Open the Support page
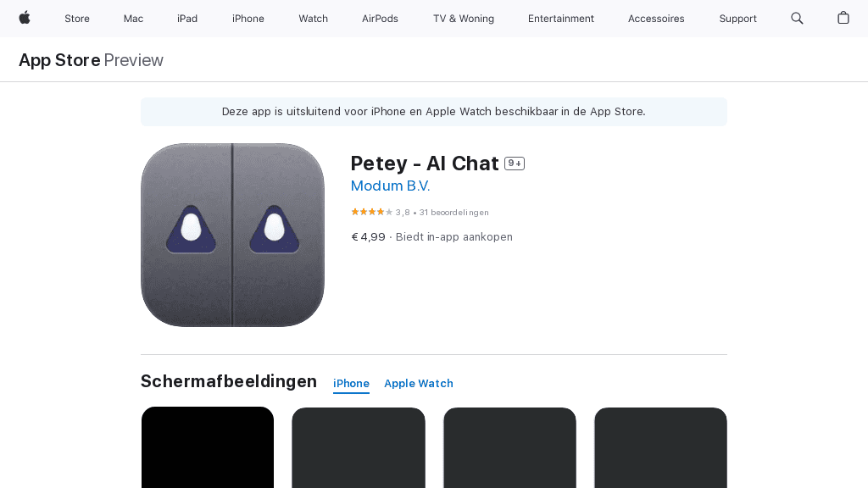868x488 pixels. coord(737,18)
